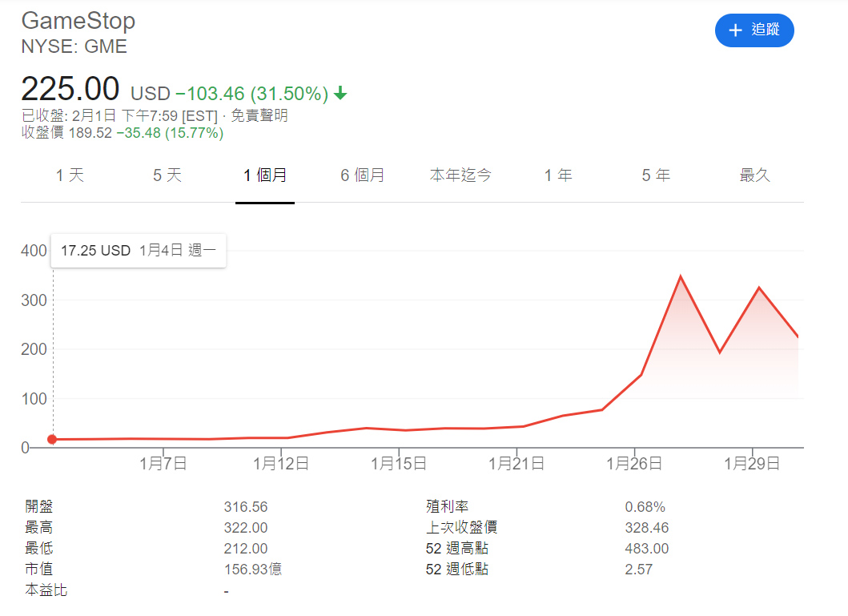
Task: Click the NYSE: GME ticker text
Action: pyautogui.click(x=74, y=46)
